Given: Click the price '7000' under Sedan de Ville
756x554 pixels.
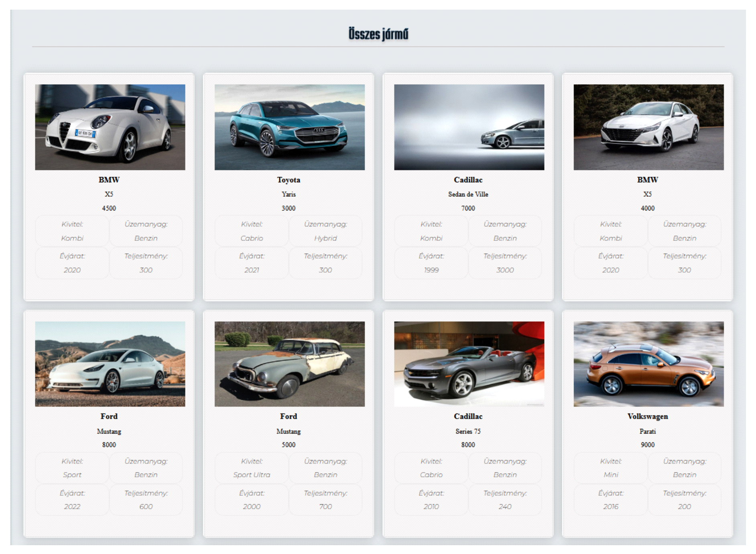Looking at the screenshot, I should (x=468, y=208).
